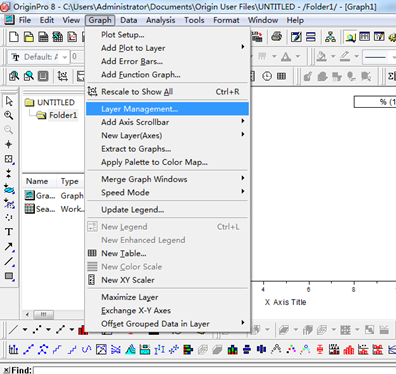
Task: Click the New Project icon
Action: tap(14, 37)
